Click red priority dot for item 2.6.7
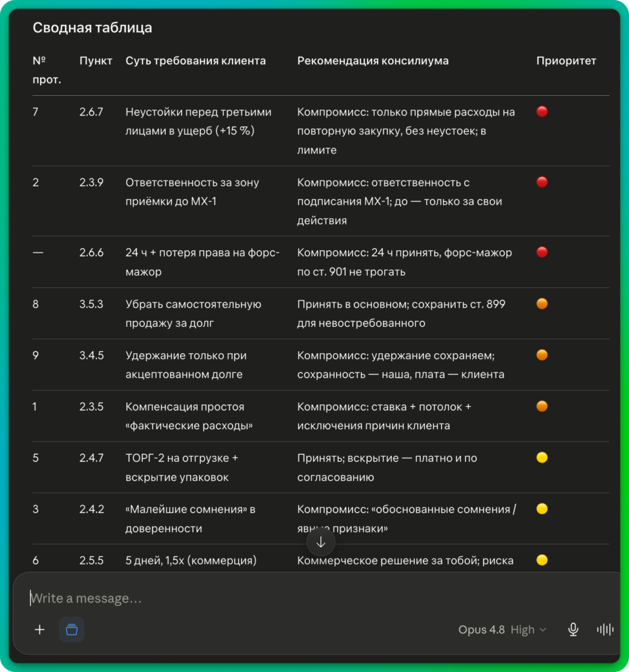Screen dimensions: 629x672 [542, 112]
